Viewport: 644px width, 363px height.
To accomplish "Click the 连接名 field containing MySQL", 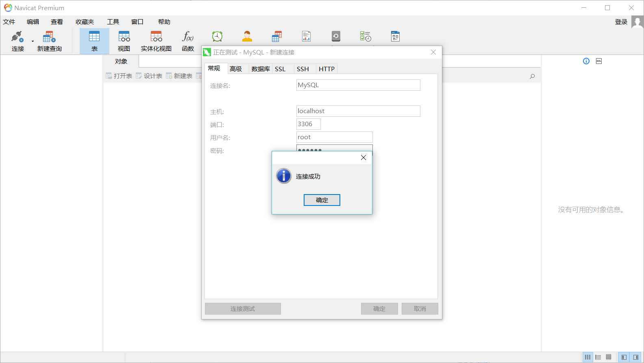I will pos(358,85).
